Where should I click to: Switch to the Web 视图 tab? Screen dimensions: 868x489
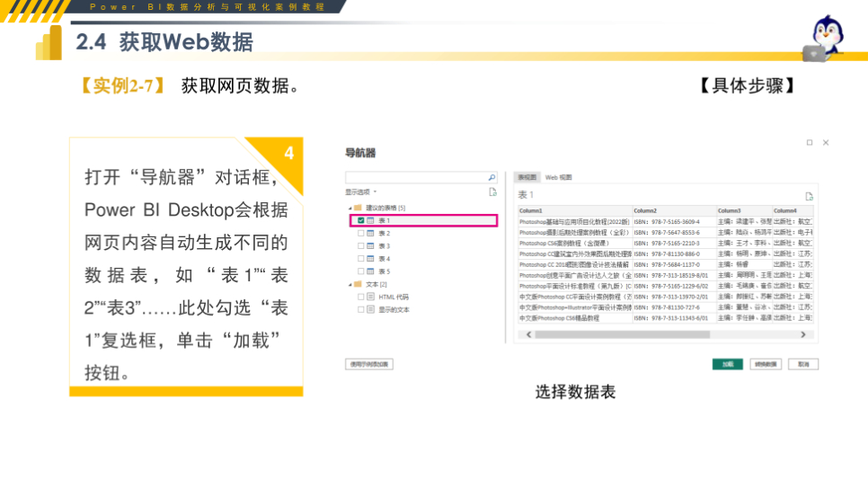coord(558,177)
